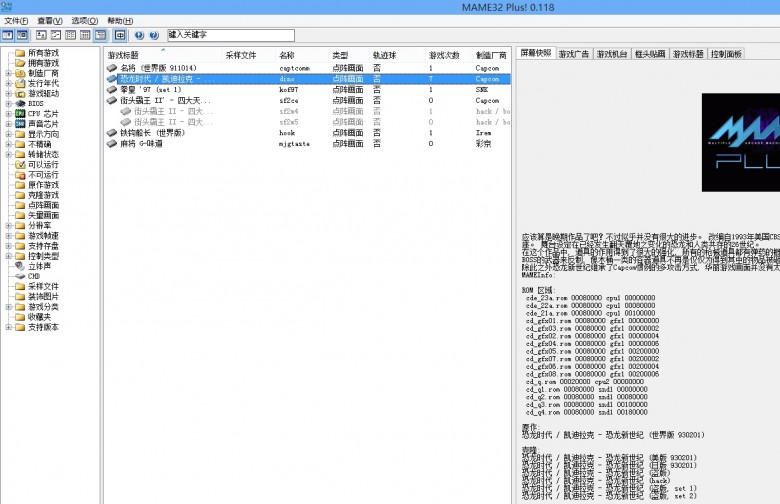
Task: Select 收藏夹 folder in tree
Action: (x=39, y=317)
